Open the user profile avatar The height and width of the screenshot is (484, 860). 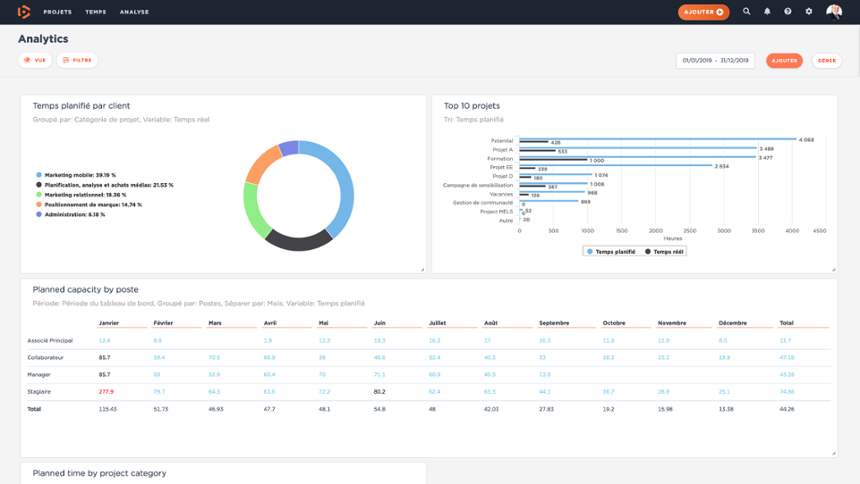point(834,12)
